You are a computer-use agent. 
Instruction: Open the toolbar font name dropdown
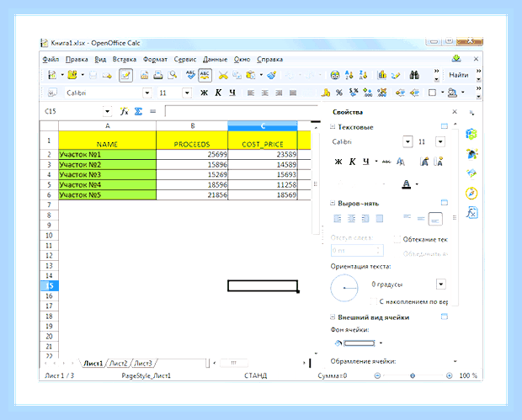tap(147, 93)
